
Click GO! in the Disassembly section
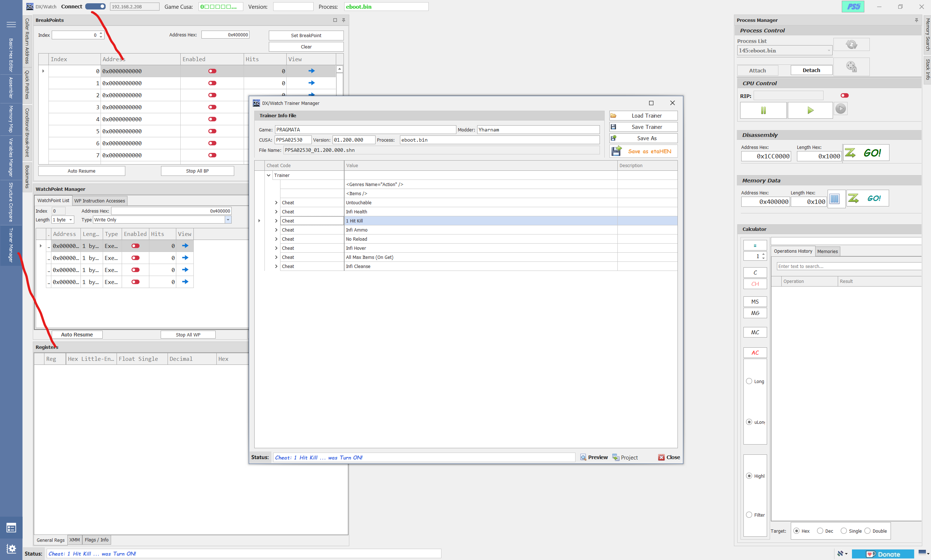point(866,153)
